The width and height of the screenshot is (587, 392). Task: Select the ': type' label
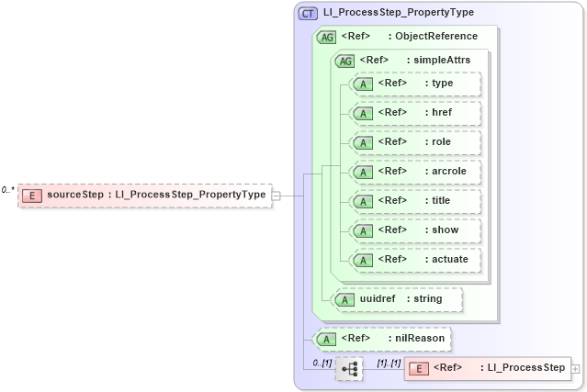(439, 83)
